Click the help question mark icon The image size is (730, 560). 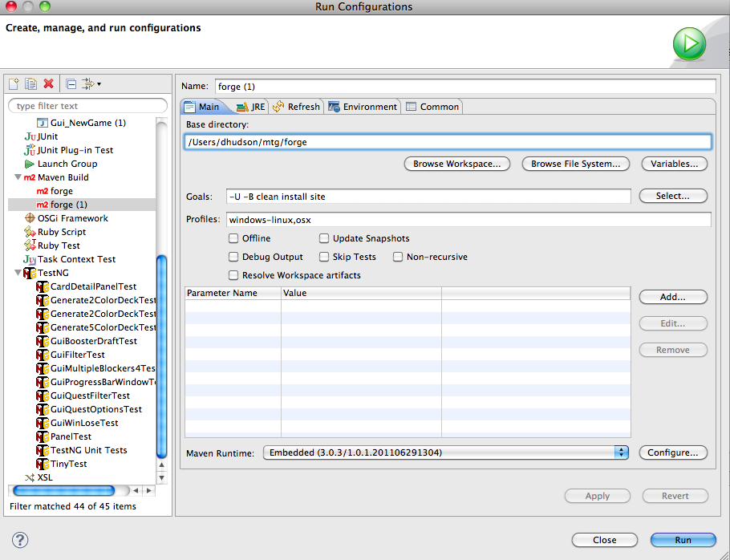pos(21,539)
